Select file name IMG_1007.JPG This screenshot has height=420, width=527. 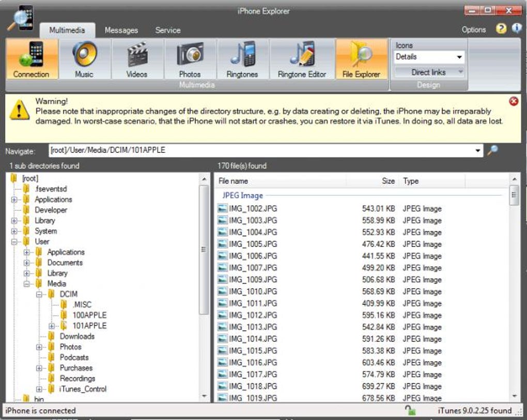253,268
